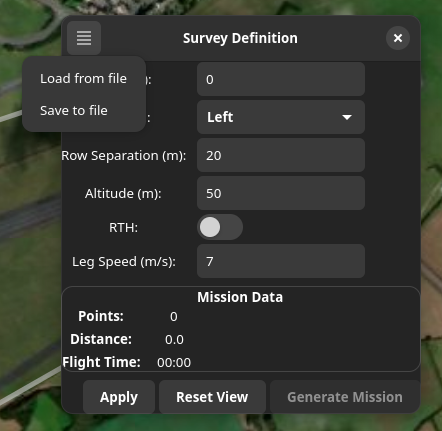442x431 pixels.
Task: Choose Save to file
Action: point(74,111)
